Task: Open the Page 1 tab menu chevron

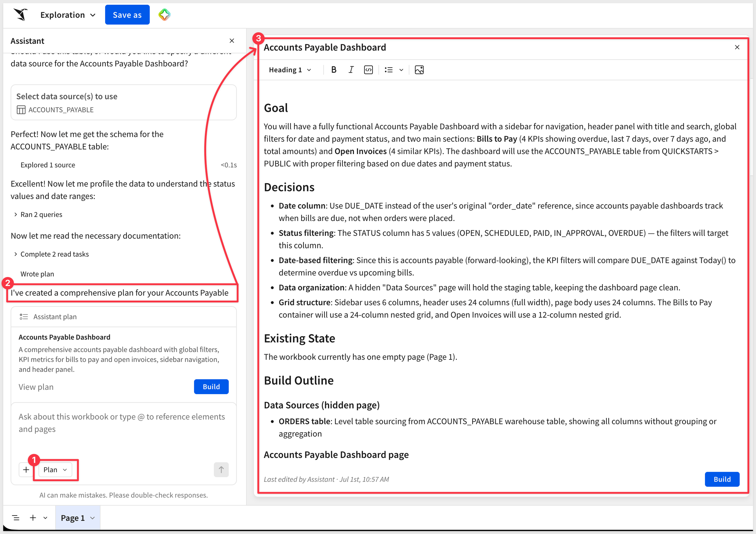Action: [93, 518]
